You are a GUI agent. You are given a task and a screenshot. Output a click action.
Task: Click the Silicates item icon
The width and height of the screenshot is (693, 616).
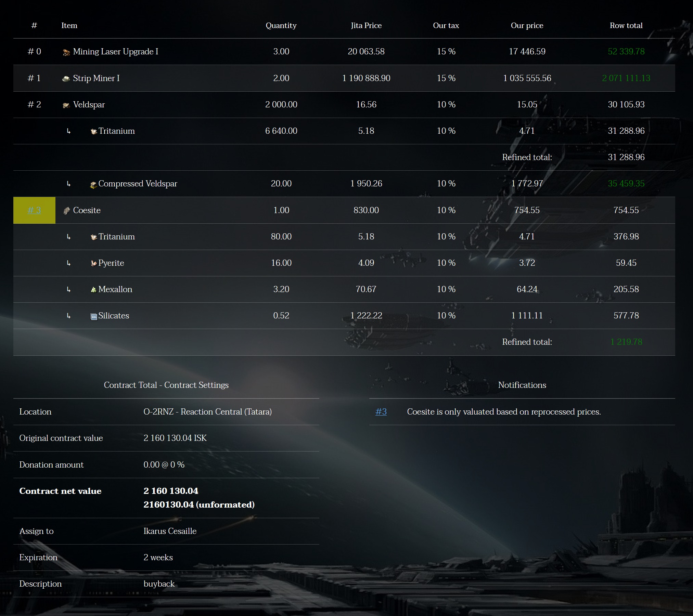click(93, 316)
